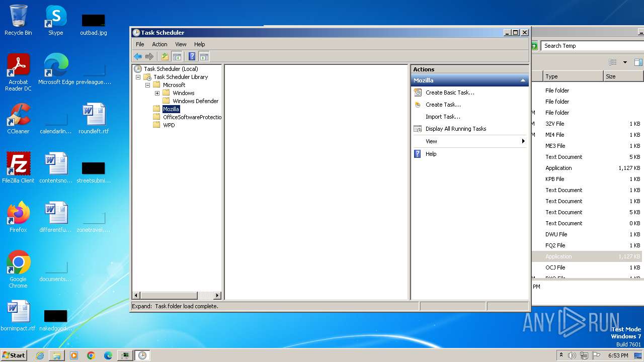Click the volume speaker icon in system tray
This screenshot has height=362, width=644.
572,355
